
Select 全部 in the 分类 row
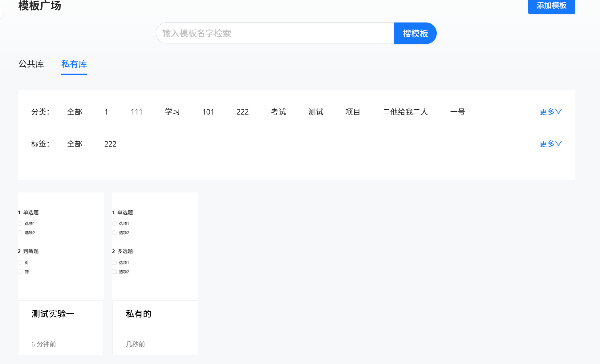(75, 112)
